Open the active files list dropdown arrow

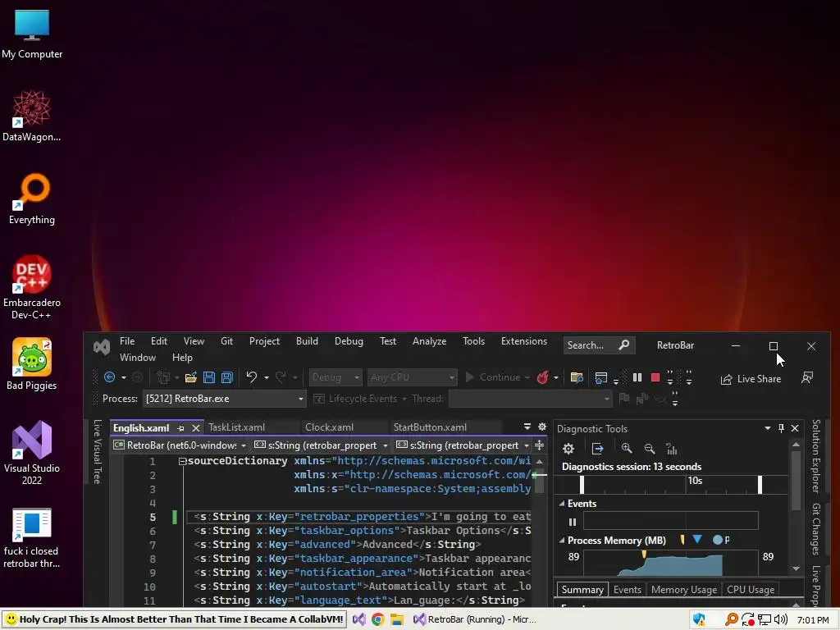coord(527,427)
